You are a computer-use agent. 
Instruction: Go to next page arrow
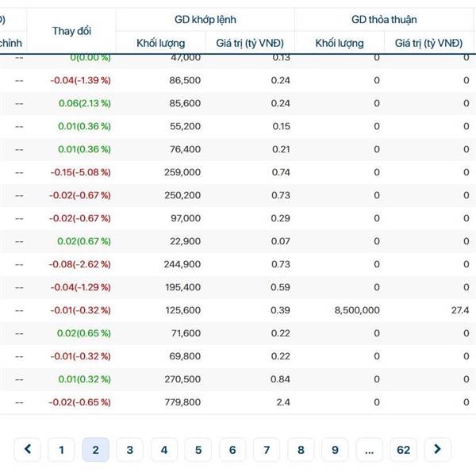coord(437,450)
